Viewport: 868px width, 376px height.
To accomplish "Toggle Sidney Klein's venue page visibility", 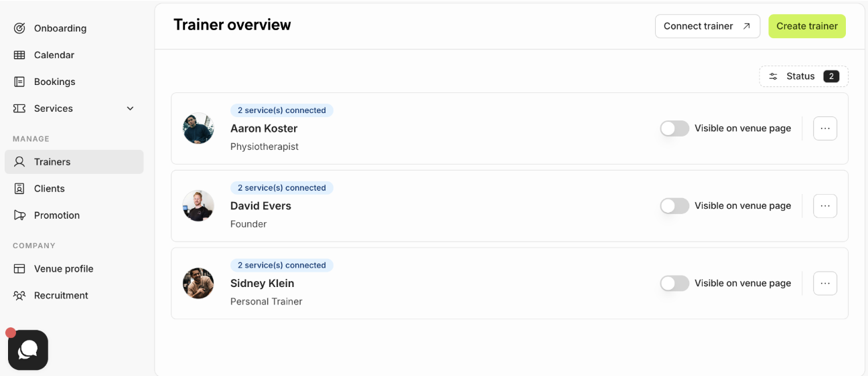I will [x=674, y=284].
